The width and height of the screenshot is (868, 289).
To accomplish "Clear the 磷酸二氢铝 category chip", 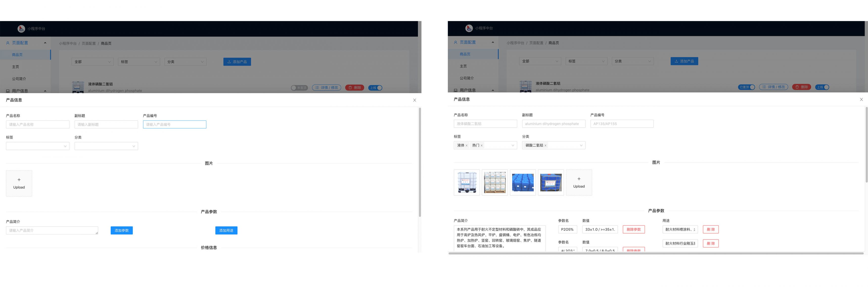I will click(545, 146).
